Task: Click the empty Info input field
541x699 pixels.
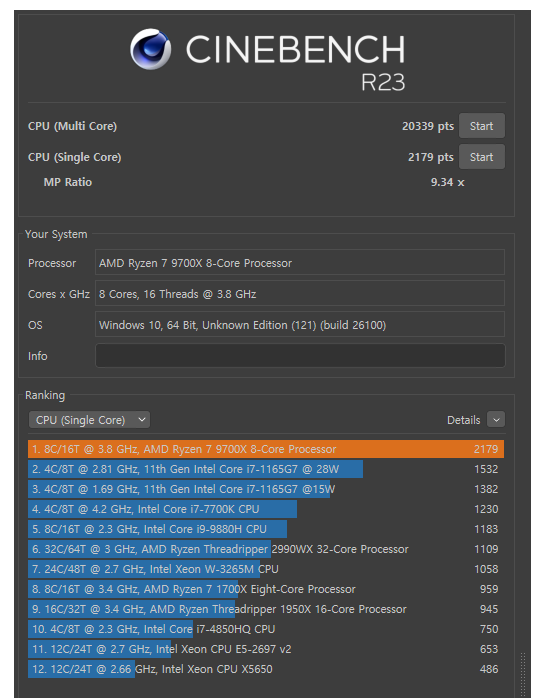Action: [300, 356]
